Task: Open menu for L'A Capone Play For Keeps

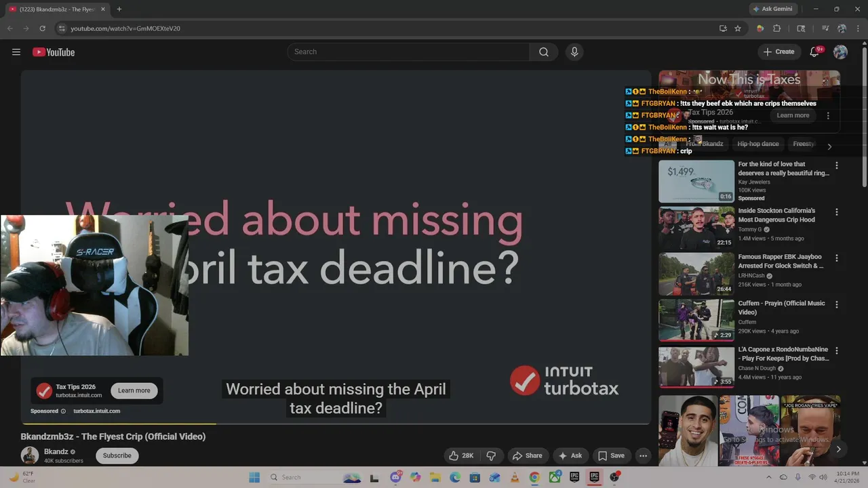Action: coord(837,350)
